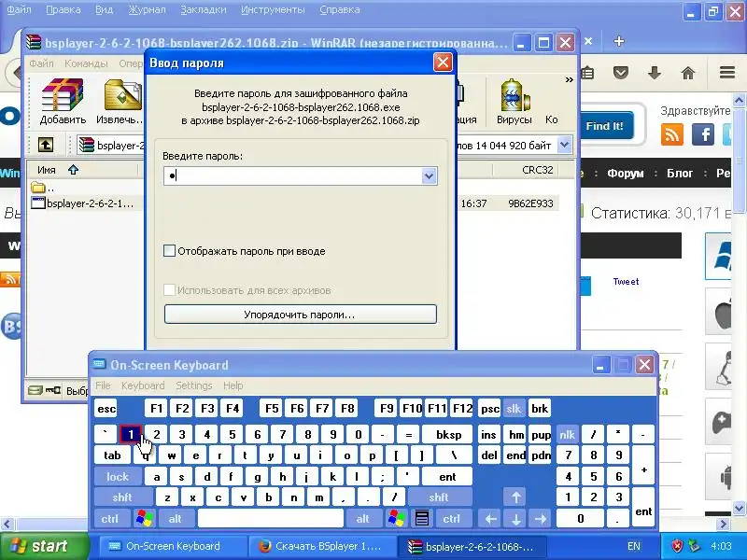The width and height of the screenshot is (747, 560).
Task: Open the On-Screen Keyboard Keyboard menu
Action: pyautogui.click(x=143, y=385)
